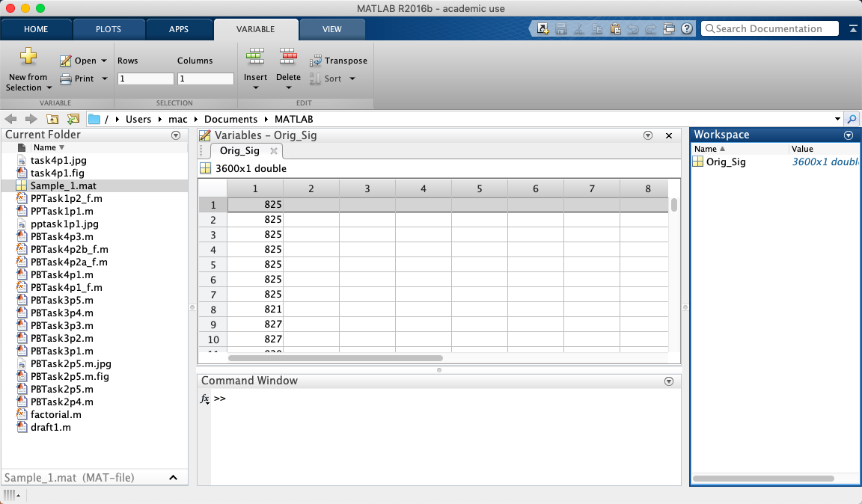Click MATLAB in the breadcrumb path

pyautogui.click(x=293, y=118)
